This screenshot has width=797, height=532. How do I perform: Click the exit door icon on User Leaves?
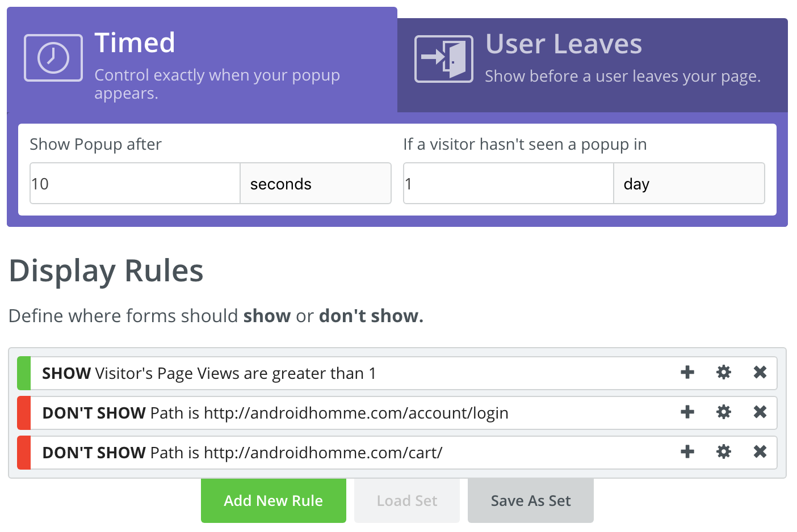[x=444, y=59]
